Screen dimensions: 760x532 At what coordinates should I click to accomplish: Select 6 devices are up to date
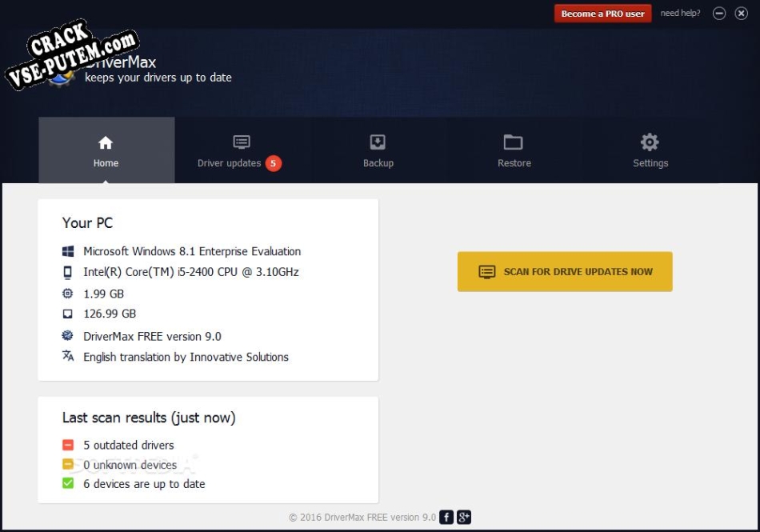coord(144,483)
